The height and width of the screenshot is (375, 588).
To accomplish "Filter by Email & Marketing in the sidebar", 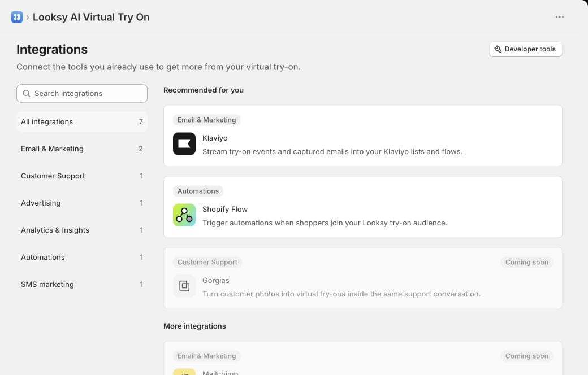I will (82, 149).
